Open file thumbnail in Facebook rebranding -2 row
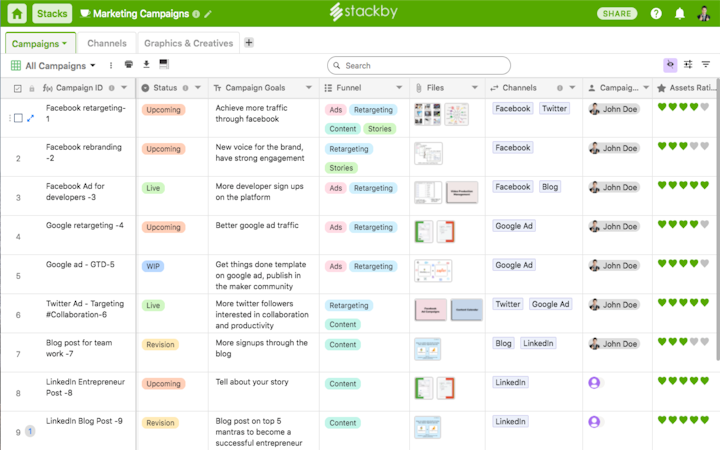720x450 pixels. [428, 153]
